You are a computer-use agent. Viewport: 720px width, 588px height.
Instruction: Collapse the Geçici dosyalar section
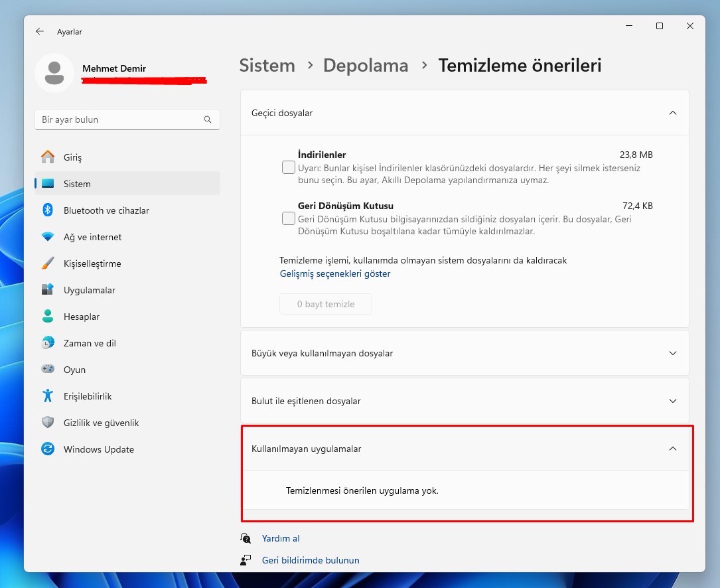[x=672, y=113]
